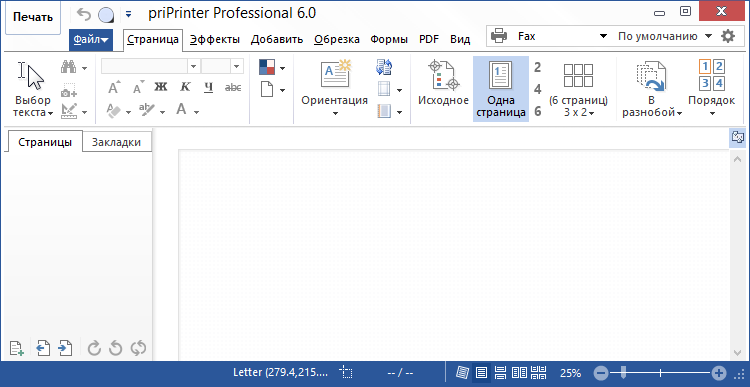Open the Файл menu
This screenshot has width=750, height=387.
(91, 40)
